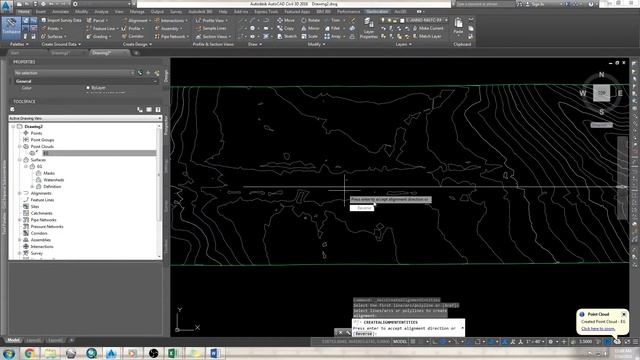This screenshot has width=640, height=360.
Task: Switch to the Start document tab
Action: click(x=15, y=53)
